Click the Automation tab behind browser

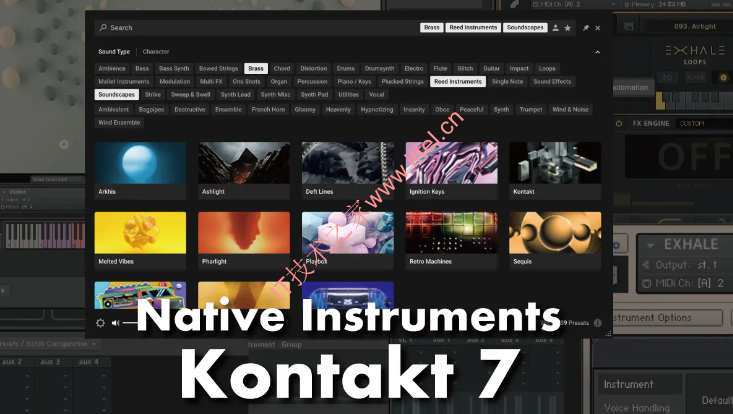(x=633, y=87)
